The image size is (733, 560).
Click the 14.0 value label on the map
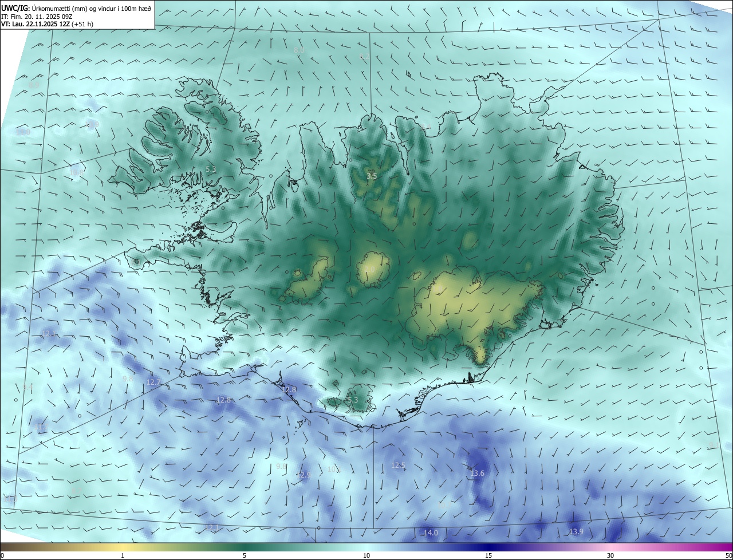[x=431, y=533]
